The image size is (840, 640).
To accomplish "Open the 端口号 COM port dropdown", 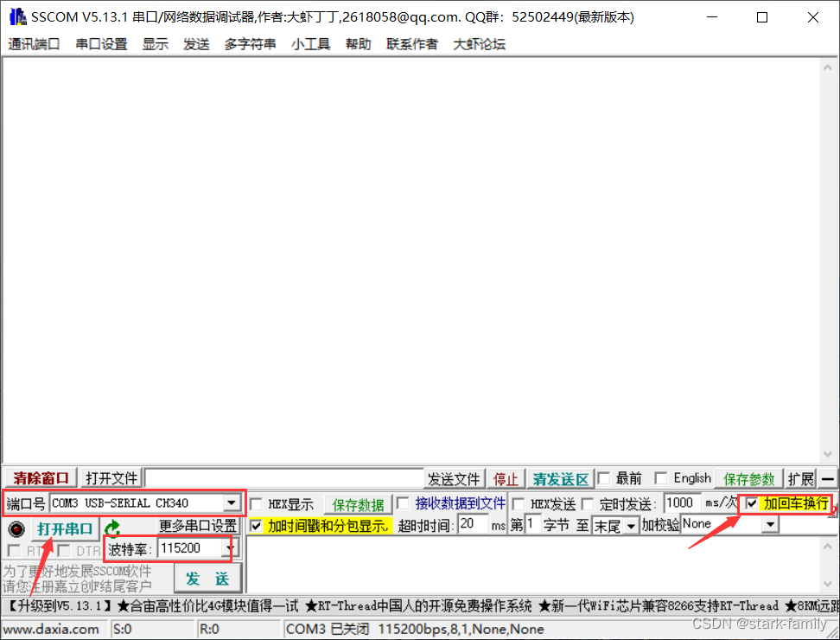I will (233, 502).
